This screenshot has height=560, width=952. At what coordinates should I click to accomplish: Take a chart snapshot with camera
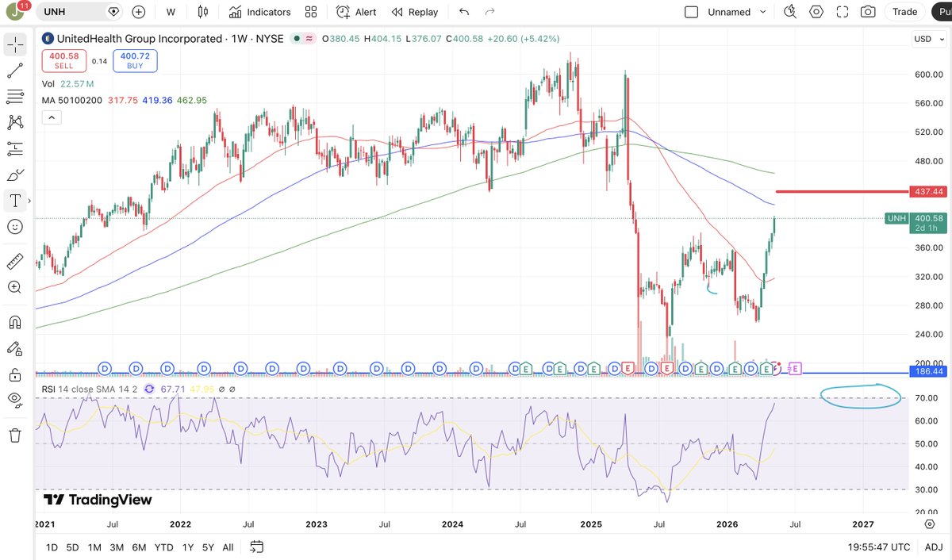point(869,12)
